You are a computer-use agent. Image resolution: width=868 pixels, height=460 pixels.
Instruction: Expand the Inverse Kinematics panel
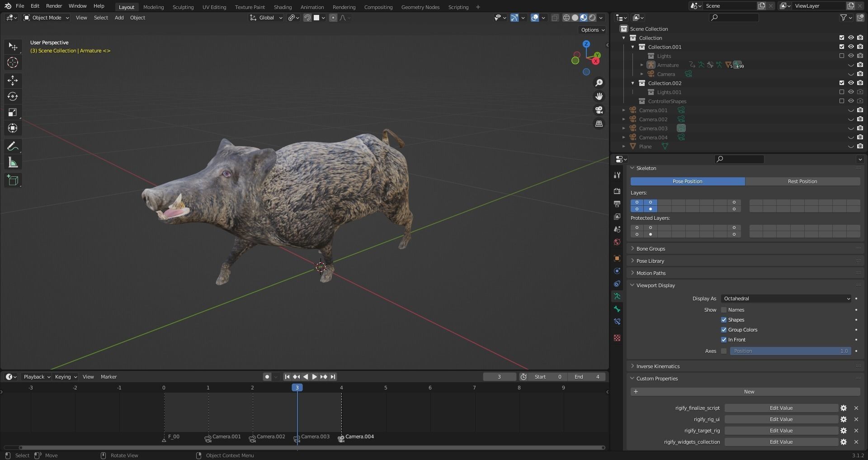pyautogui.click(x=658, y=366)
